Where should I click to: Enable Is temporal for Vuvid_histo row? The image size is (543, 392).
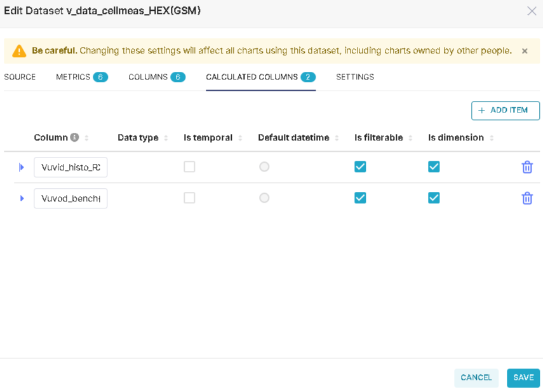(x=189, y=166)
